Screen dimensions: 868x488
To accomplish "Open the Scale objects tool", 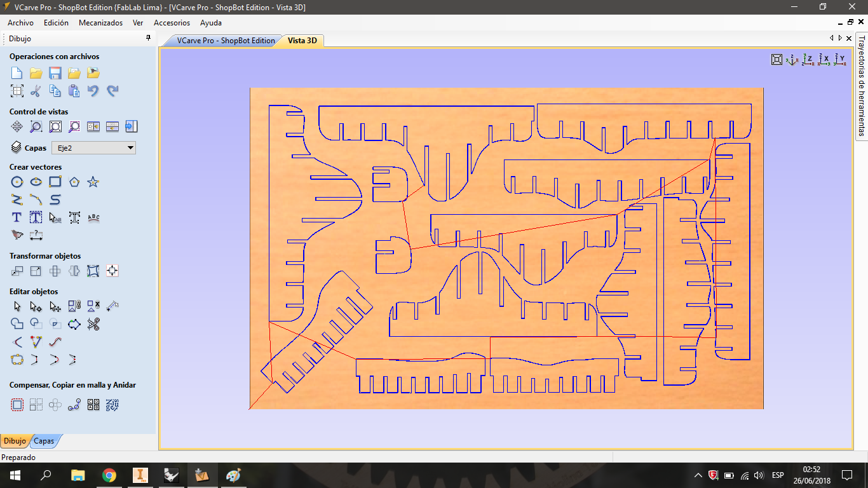I will point(36,271).
